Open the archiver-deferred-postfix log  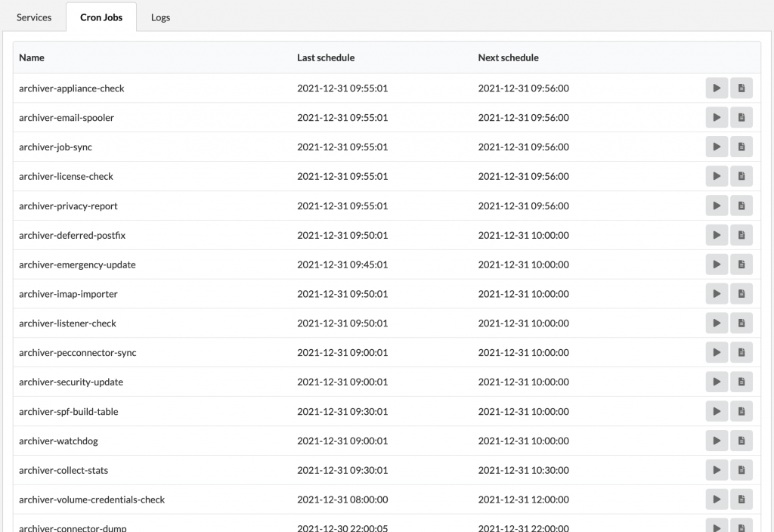pyautogui.click(x=741, y=236)
